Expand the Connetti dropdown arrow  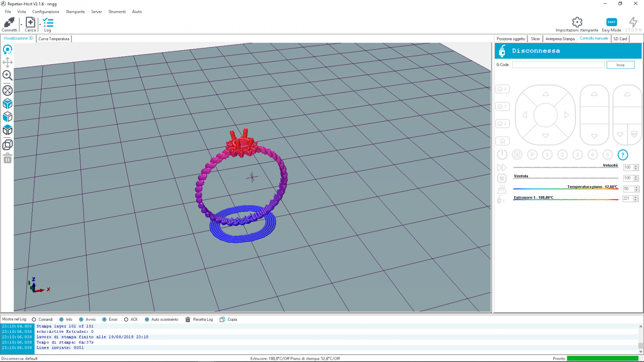[x=21, y=25]
